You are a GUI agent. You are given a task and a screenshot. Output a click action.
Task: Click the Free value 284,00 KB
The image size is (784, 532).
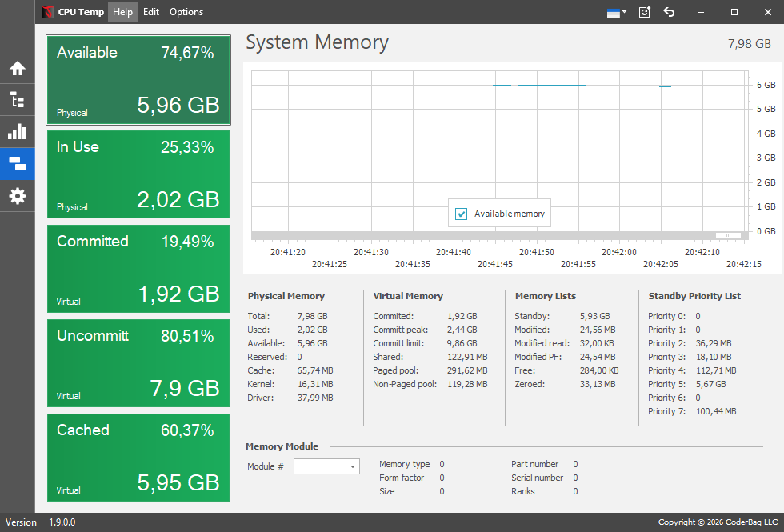pyautogui.click(x=599, y=370)
